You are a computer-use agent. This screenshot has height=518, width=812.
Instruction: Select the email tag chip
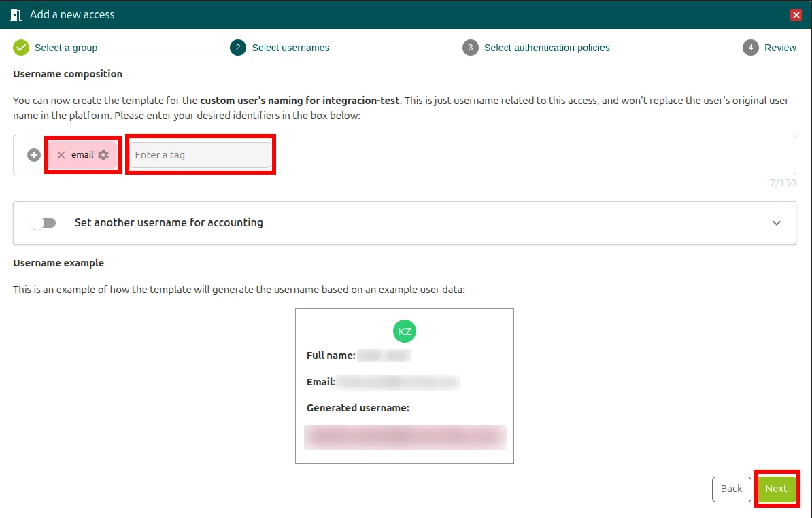pyautogui.click(x=83, y=155)
